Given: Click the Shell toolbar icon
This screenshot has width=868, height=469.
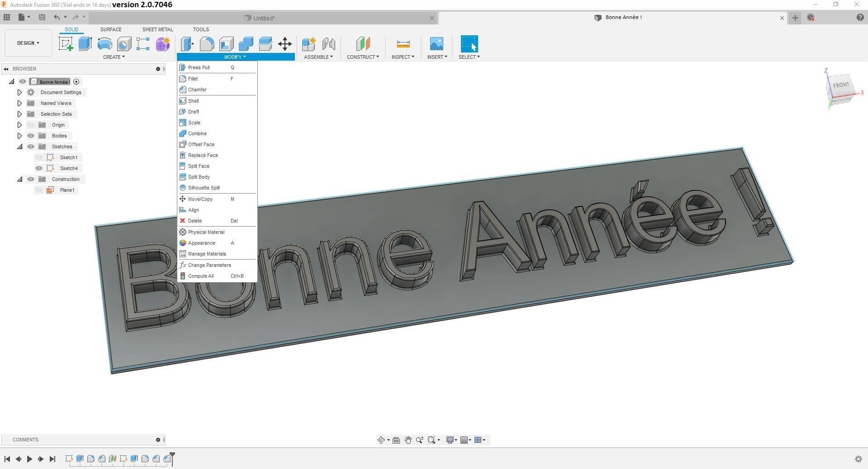Looking at the screenshot, I should click(x=227, y=44).
